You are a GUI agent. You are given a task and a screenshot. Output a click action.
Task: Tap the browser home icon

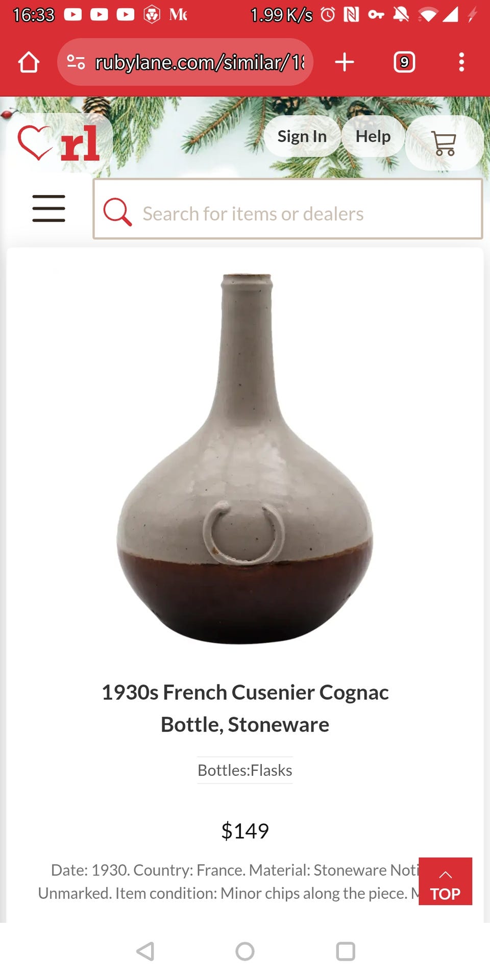[x=29, y=62]
